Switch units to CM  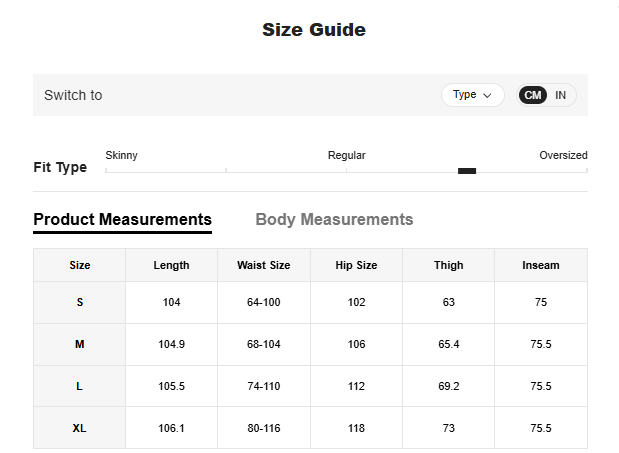533,95
